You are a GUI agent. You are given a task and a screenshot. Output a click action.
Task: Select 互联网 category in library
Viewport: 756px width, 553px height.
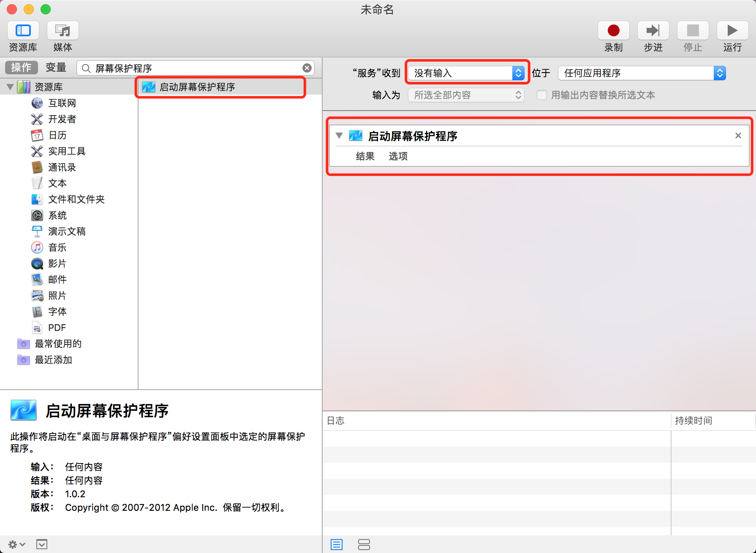62,103
